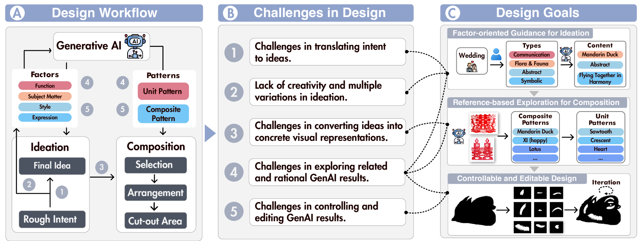Image resolution: width=644 pixels, height=241 pixels.
Task: Click the wedding couple icon
Action: pos(471,67)
